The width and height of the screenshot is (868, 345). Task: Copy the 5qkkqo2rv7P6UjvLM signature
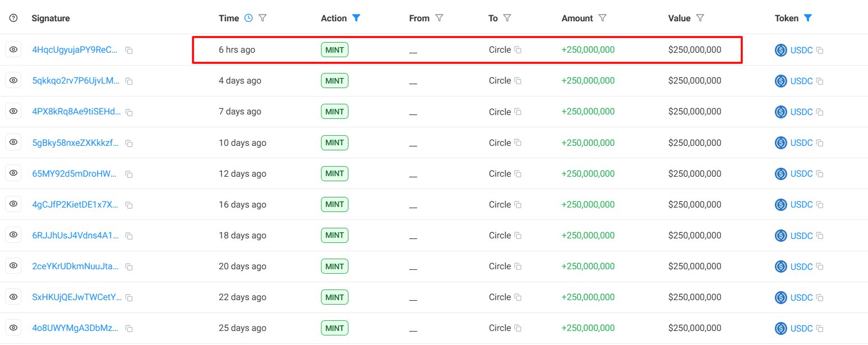129,81
